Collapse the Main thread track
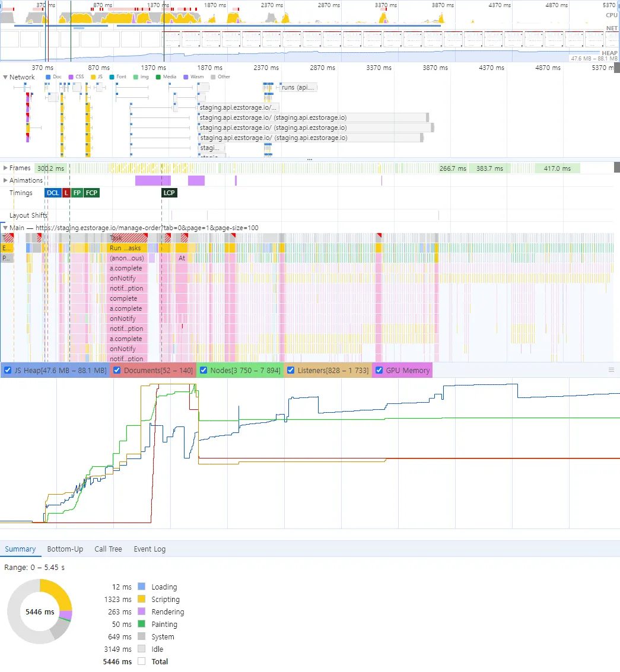Viewport: 620px width, 672px height. (x=5, y=228)
